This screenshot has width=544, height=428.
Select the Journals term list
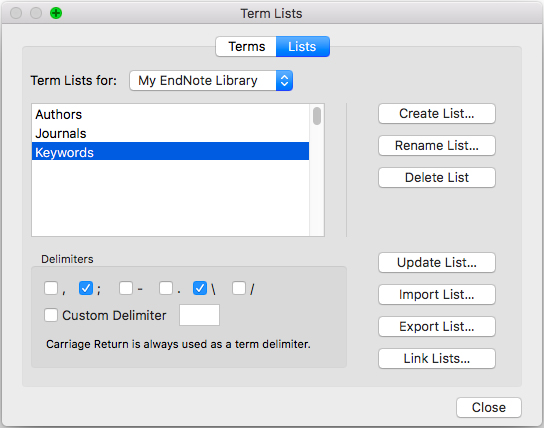pyautogui.click(x=170, y=134)
